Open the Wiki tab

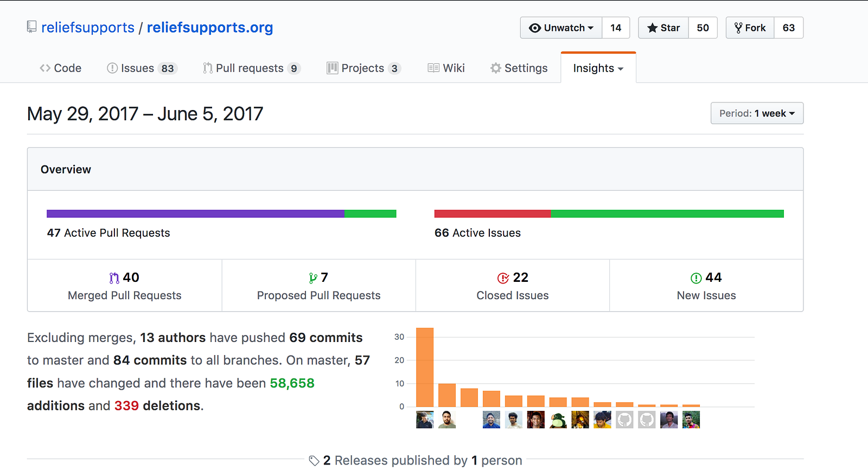pyautogui.click(x=446, y=68)
